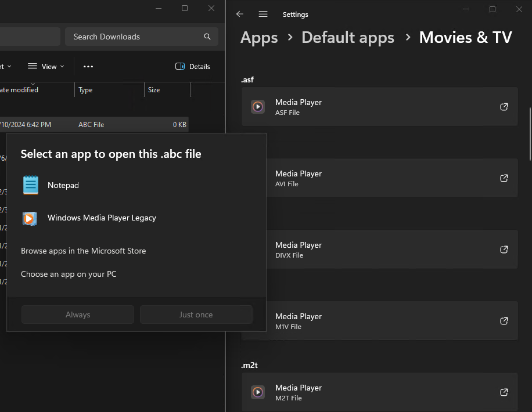The image size is (532, 412).
Task: Click the open-link icon on ASF File row
Action: click(504, 107)
